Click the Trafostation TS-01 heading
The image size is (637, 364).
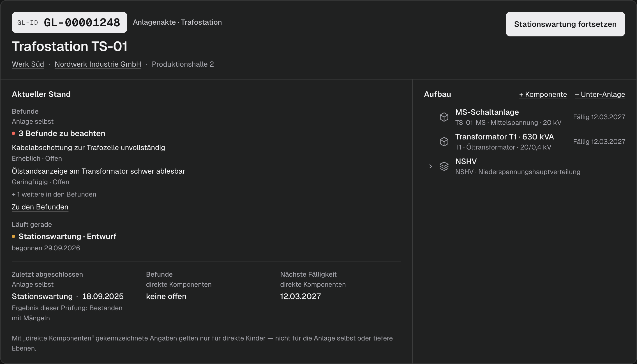(70, 46)
